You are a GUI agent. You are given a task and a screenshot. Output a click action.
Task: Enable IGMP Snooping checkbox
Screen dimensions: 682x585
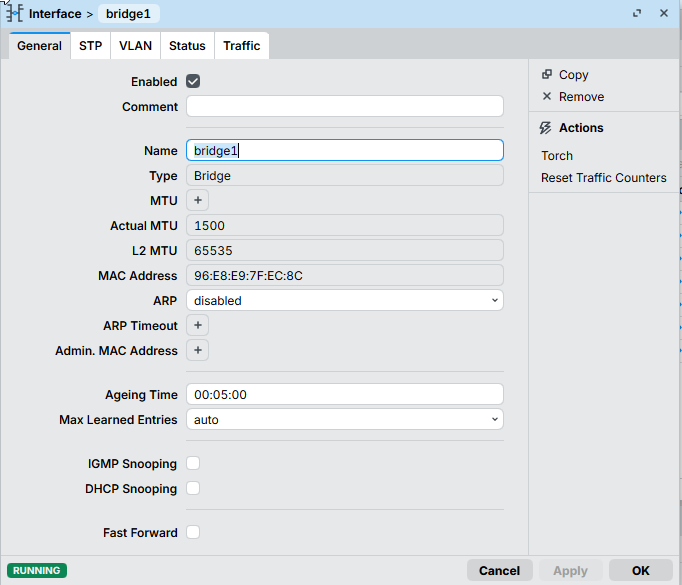[193, 463]
